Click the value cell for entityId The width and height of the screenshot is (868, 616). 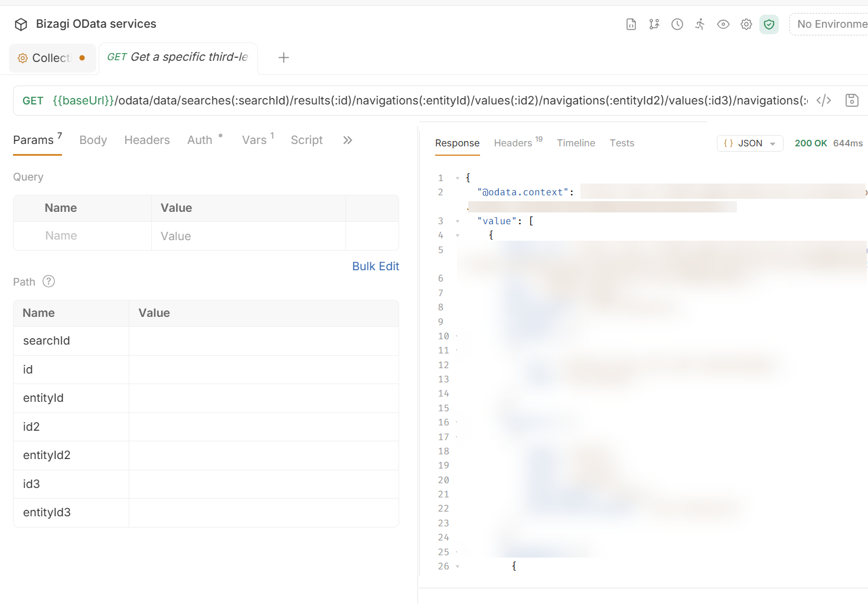coord(264,398)
